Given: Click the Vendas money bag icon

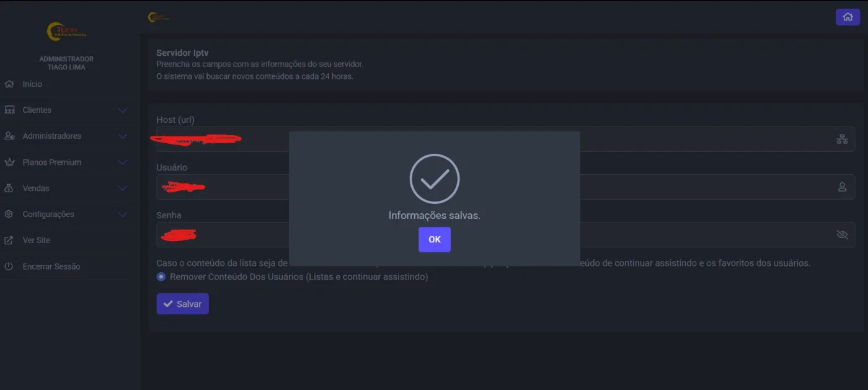Looking at the screenshot, I should 9,188.
